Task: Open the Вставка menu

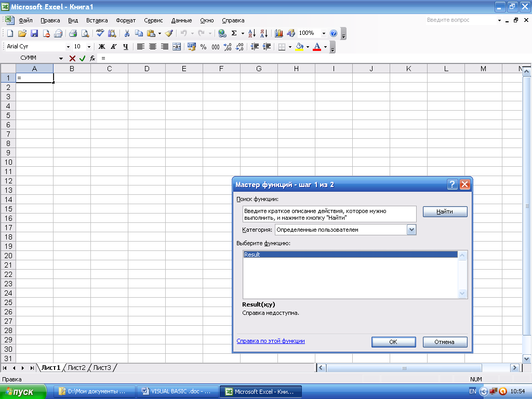Action: [97, 20]
